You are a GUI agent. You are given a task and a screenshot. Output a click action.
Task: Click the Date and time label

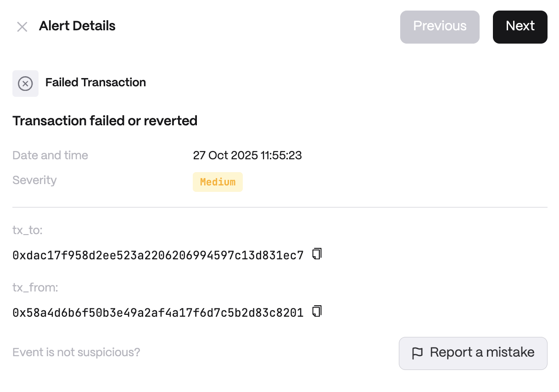coord(50,155)
